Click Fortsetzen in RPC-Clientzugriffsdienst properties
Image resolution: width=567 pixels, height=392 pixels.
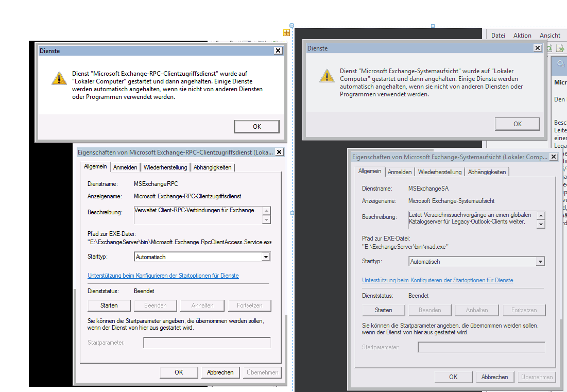[x=249, y=305]
